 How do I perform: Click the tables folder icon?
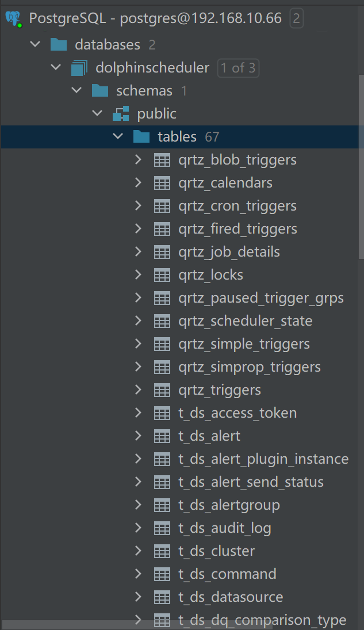coord(141,137)
